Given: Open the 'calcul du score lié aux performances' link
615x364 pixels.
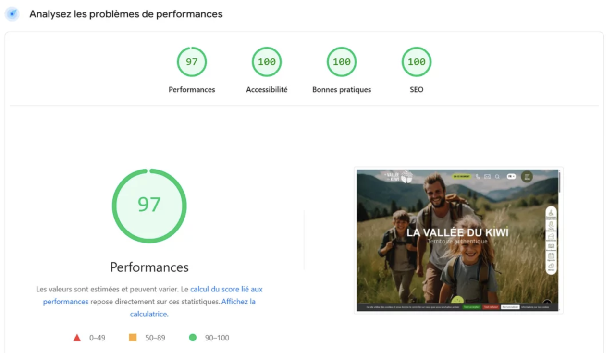Looking at the screenshot, I should tap(226, 290).
